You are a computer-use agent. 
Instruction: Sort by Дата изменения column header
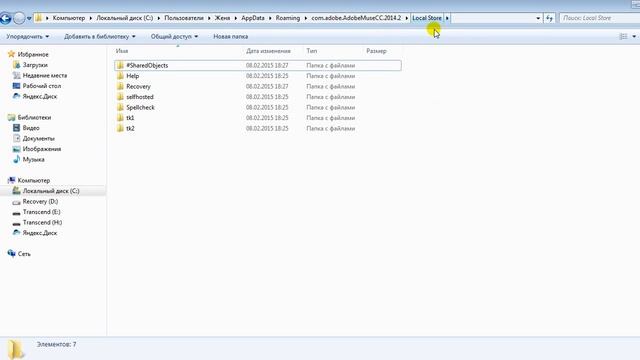point(268,51)
